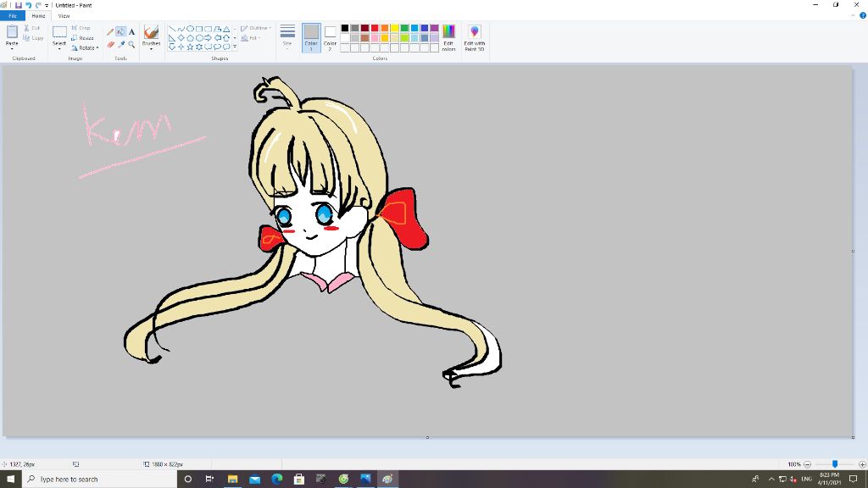The width and height of the screenshot is (868, 488).
Task: Click the Crop button
Action: 81,28
